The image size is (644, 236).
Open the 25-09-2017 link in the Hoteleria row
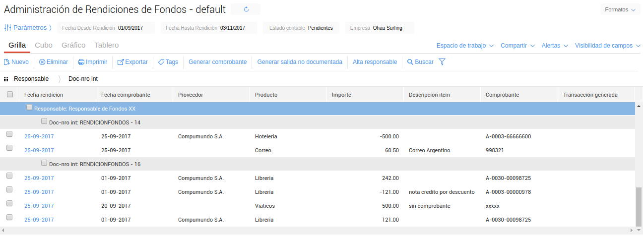[39, 136]
